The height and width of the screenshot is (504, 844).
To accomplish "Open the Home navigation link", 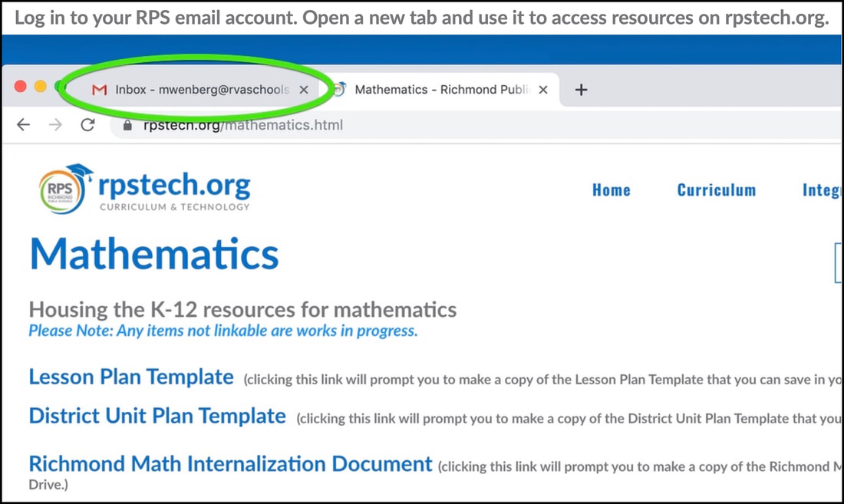I will (x=611, y=190).
